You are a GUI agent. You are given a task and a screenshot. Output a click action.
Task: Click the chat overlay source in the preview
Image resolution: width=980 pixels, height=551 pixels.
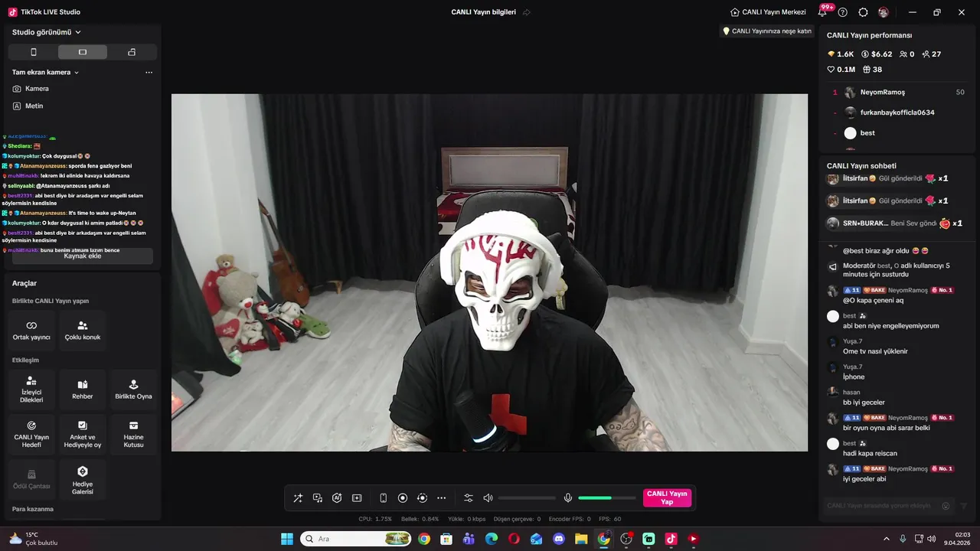coord(75,193)
